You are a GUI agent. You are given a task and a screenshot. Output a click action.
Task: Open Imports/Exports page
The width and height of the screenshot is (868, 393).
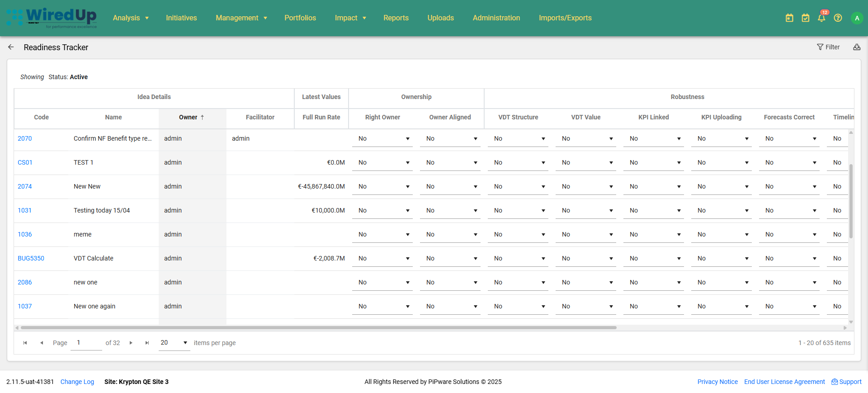[x=565, y=18]
